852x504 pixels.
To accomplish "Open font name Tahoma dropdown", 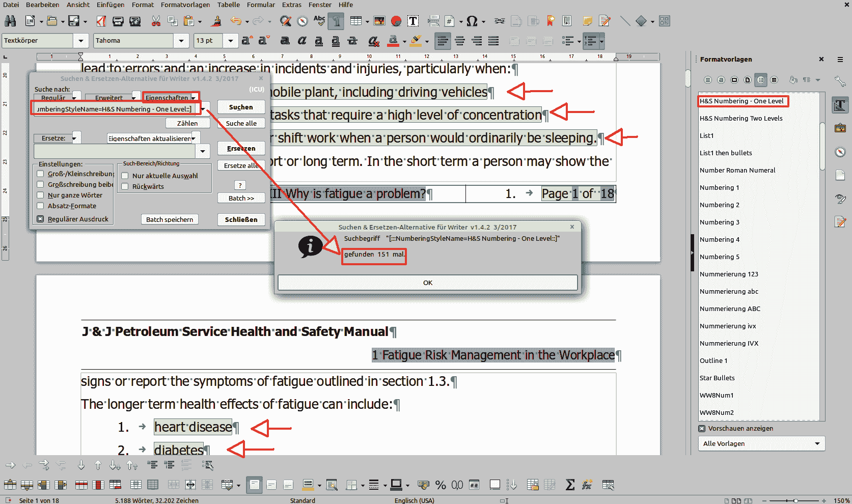I will point(181,41).
